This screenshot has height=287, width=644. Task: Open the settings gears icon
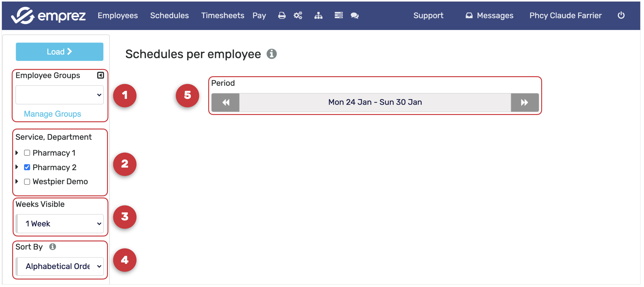click(298, 15)
